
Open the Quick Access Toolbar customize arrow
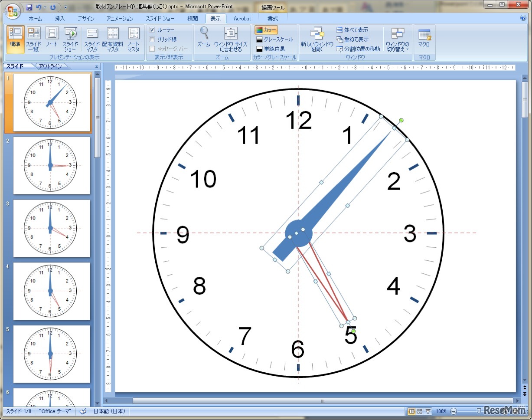(x=65, y=7)
